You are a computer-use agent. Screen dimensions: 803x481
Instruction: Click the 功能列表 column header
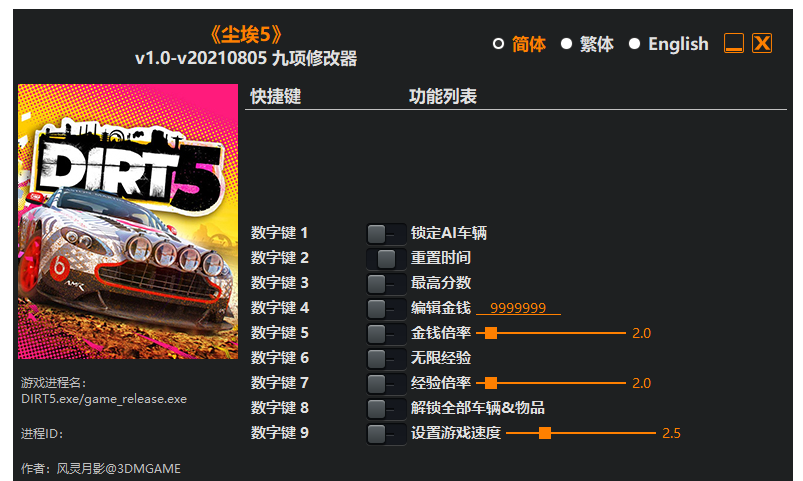click(x=442, y=96)
